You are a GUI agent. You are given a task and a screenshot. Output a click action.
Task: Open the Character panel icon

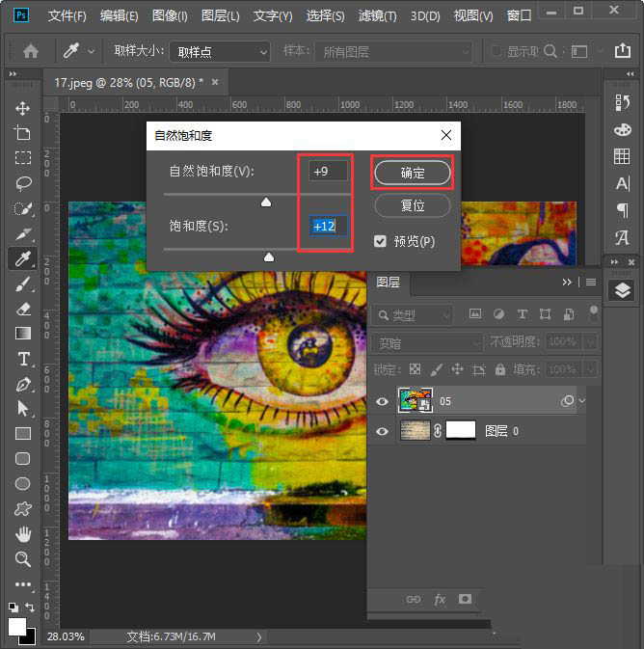622,183
